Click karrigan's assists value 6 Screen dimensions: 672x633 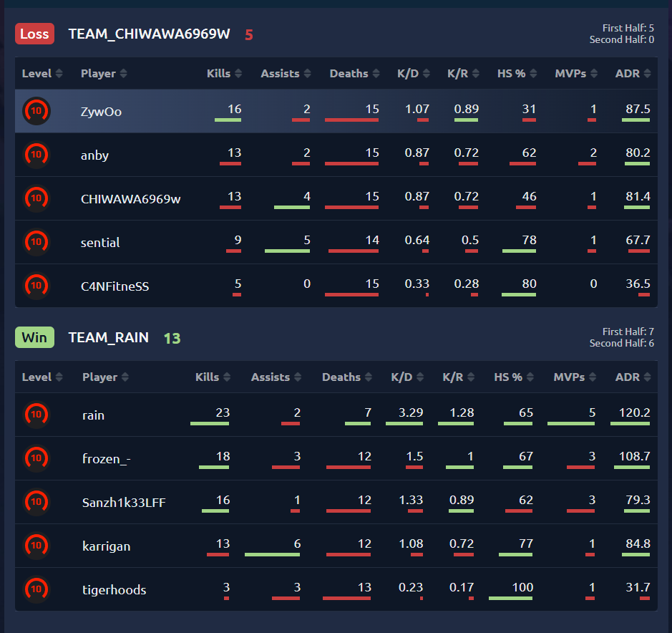298,543
